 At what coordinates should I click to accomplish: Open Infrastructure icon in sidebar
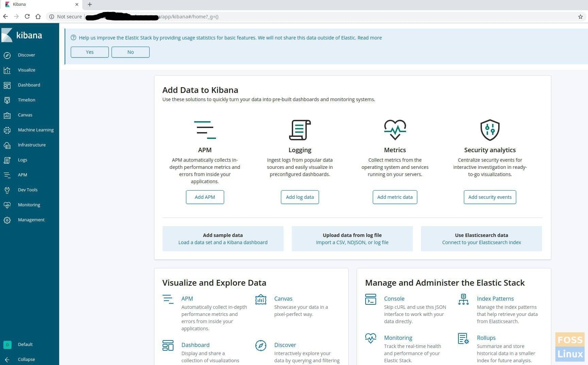point(7,145)
